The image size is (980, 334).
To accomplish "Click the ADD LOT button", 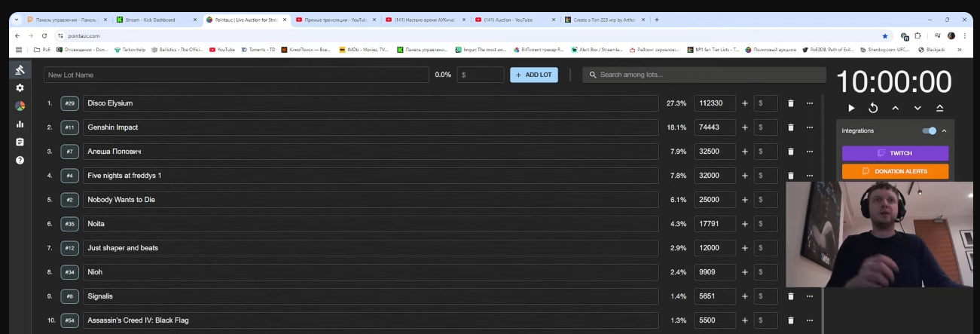I will (x=534, y=75).
